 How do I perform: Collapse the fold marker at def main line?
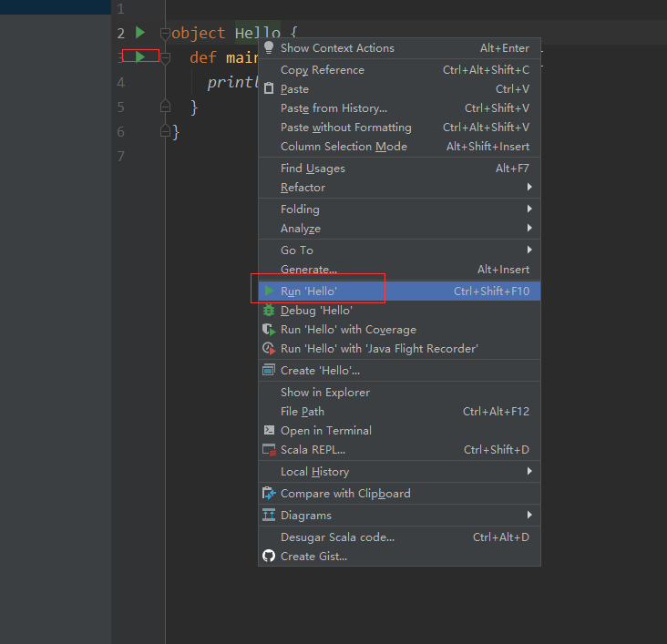click(x=166, y=58)
